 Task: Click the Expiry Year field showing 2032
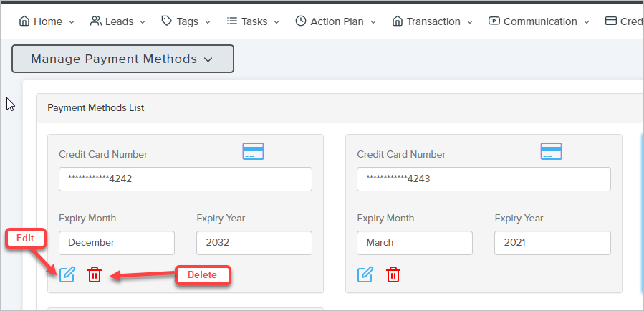click(x=254, y=243)
